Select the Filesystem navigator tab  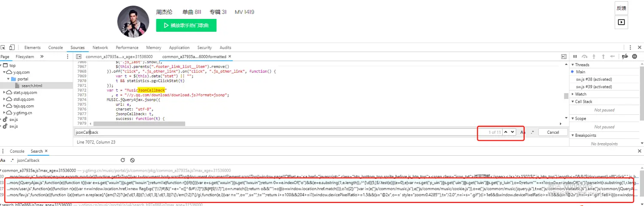pyautogui.click(x=25, y=56)
